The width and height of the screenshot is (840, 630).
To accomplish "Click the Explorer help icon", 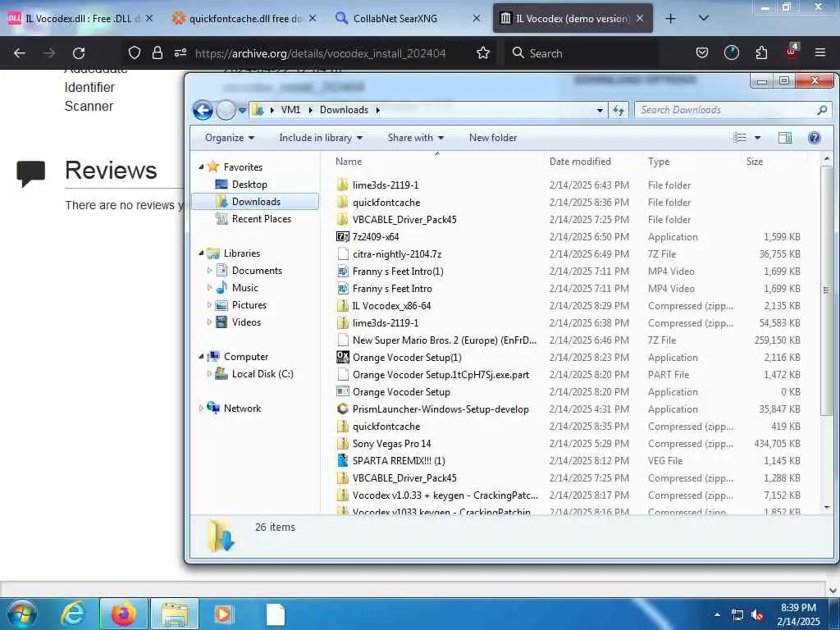I will coord(815,138).
